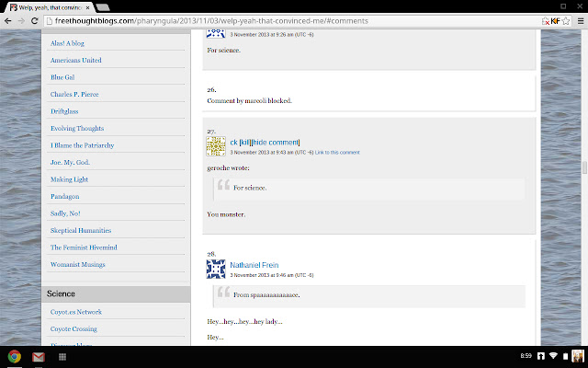Open the 'Joe. My. God.' link
Image resolution: width=588 pixels, height=368 pixels.
pyautogui.click(x=70, y=162)
